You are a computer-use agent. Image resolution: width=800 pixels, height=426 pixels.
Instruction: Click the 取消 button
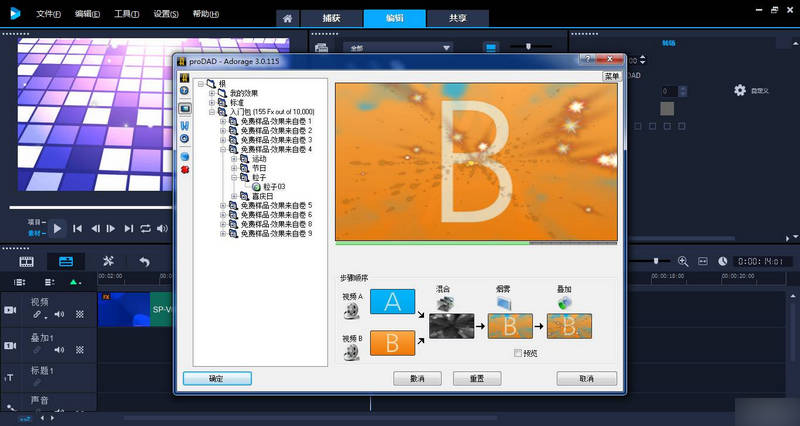click(x=587, y=379)
